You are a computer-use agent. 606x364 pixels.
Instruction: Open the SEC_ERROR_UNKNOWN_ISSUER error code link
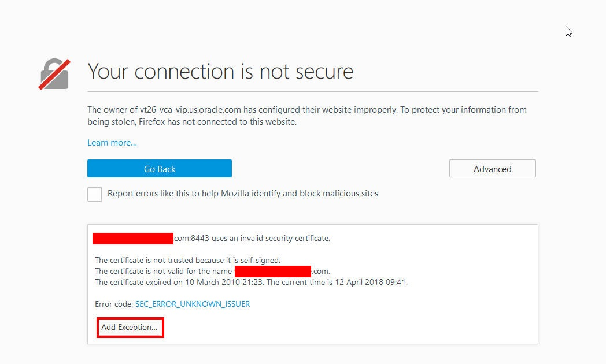(193, 303)
